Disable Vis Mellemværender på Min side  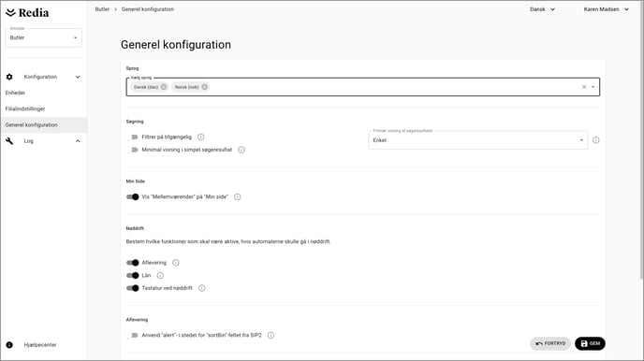(132, 197)
